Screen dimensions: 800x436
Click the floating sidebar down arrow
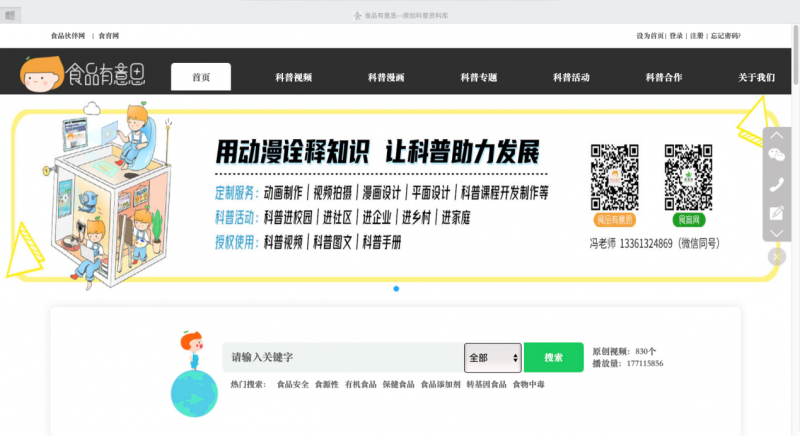pos(777,234)
